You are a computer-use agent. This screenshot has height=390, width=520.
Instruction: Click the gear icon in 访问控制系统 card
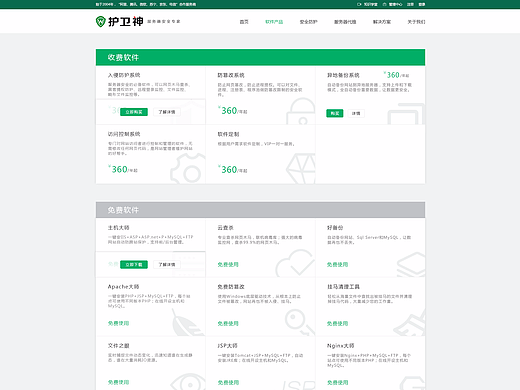tap(188, 168)
